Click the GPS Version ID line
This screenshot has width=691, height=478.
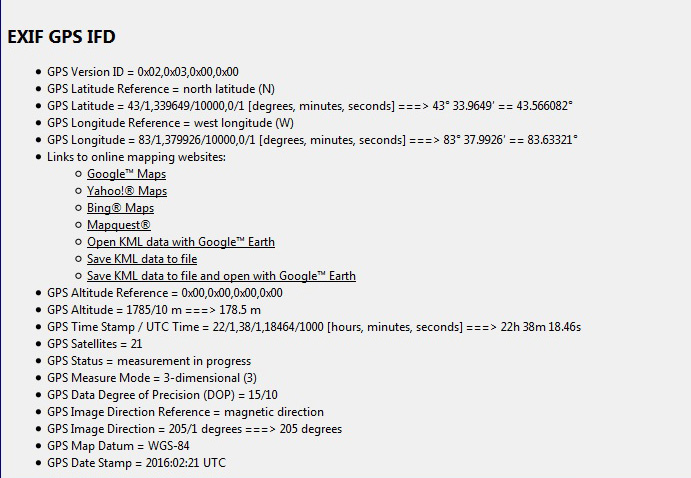point(143,72)
